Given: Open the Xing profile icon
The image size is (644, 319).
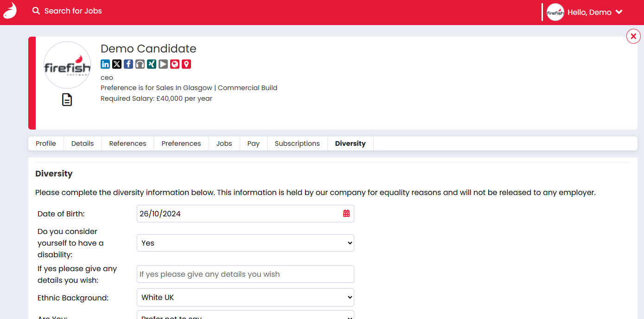Looking at the screenshot, I should click(x=152, y=64).
